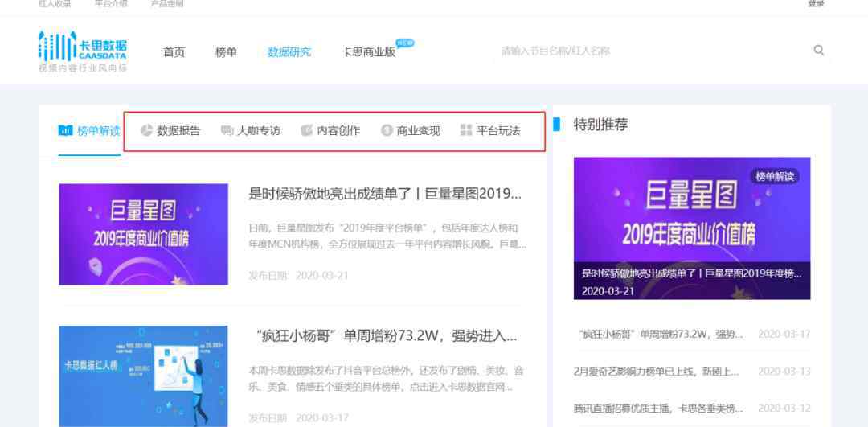Screen dimensions: 868x427
Task: Click the 榜单解读 bar chart icon
Action: [x=65, y=131]
